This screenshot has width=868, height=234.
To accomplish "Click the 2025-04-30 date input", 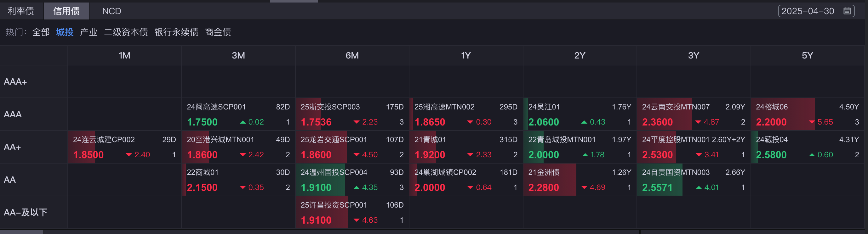I will point(816,11).
